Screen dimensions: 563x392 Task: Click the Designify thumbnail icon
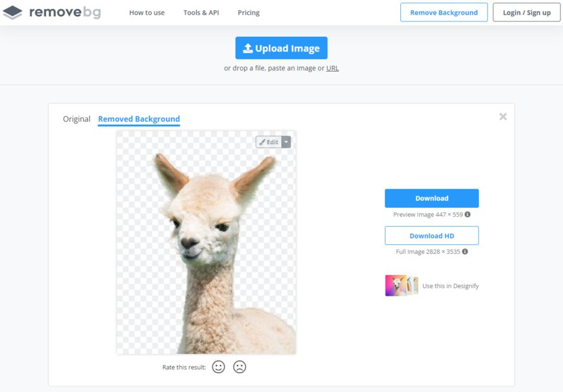coord(401,285)
